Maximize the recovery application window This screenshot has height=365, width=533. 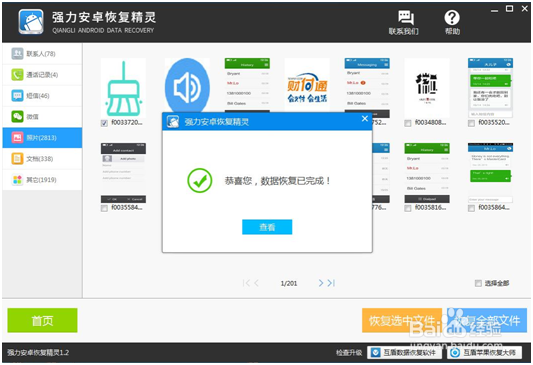tap(509, 9)
